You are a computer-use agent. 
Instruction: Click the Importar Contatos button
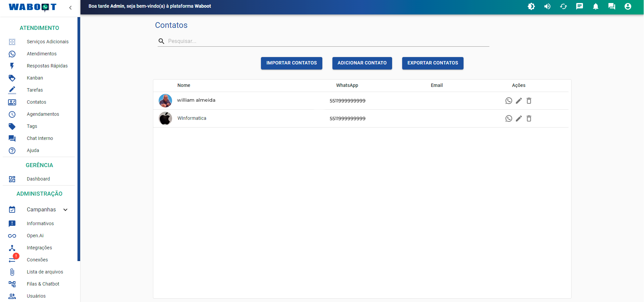(x=291, y=63)
